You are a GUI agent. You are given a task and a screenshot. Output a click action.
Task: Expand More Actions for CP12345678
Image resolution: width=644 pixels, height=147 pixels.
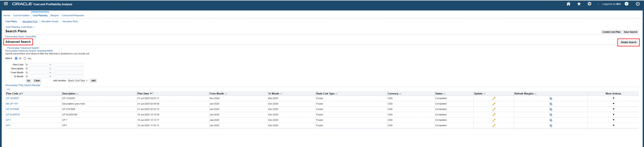pos(613,115)
